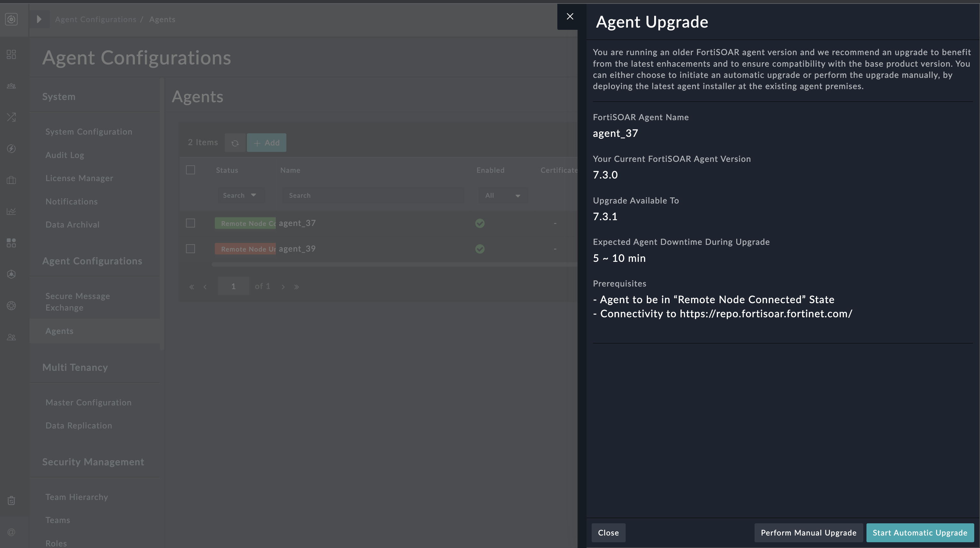Click the Perform Manual Upgrade button
The height and width of the screenshot is (548, 980).
tap(808, 532)
